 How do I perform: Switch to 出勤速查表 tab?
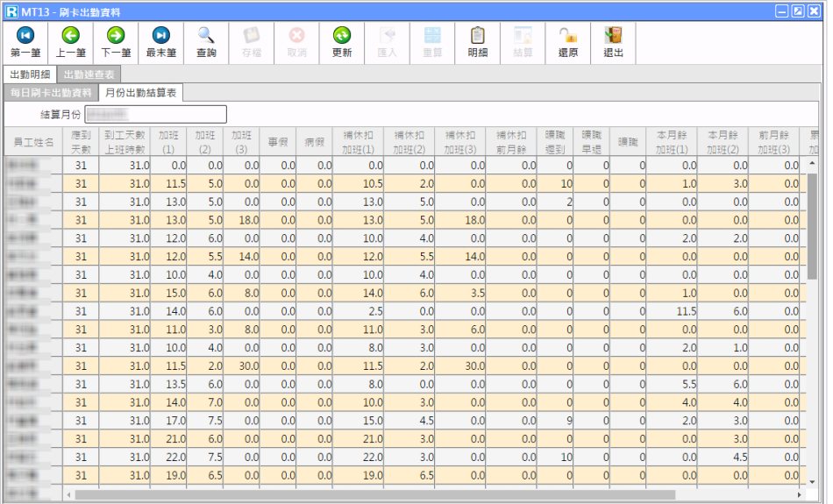[x=89, y=75]
